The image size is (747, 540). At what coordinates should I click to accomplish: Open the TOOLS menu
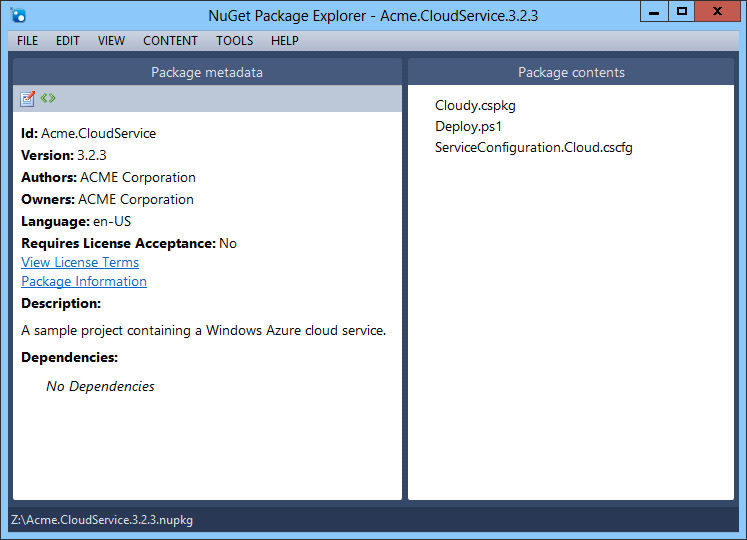point(234,41)
